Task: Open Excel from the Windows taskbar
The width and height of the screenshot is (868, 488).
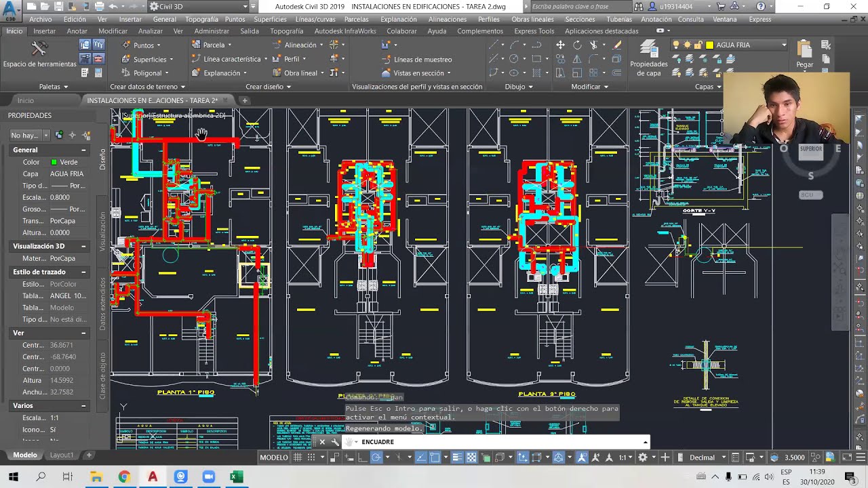Action: (x=236, y=476)
